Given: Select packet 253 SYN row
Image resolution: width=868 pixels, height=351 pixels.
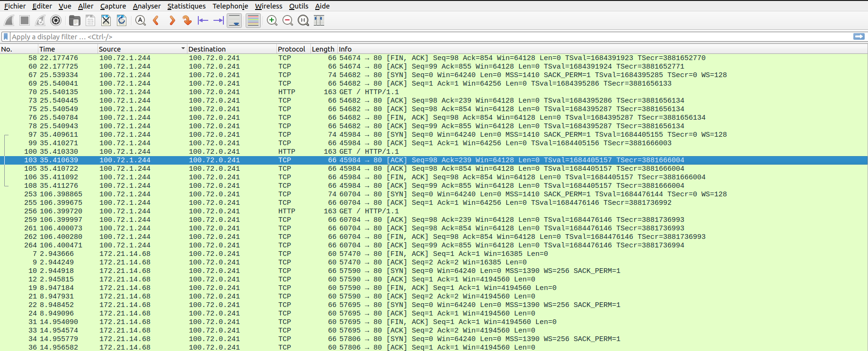Looking at the screenshot, I should [x=434, y=194].
